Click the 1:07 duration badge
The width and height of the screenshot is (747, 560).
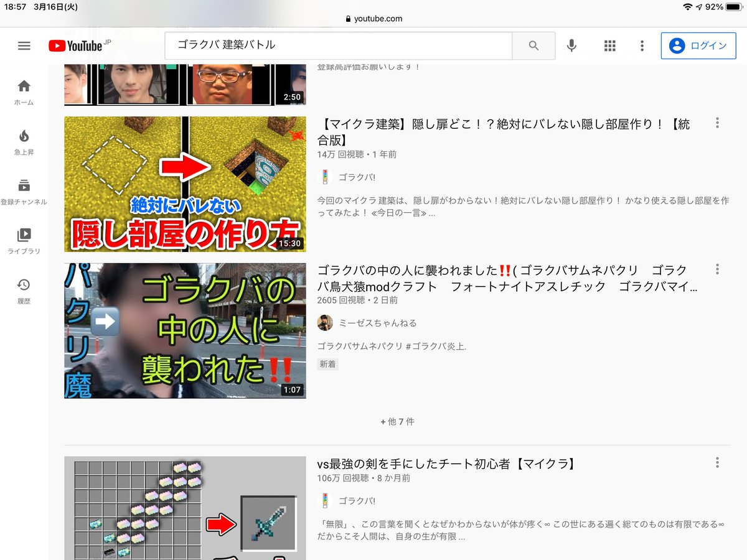point(292,390)
